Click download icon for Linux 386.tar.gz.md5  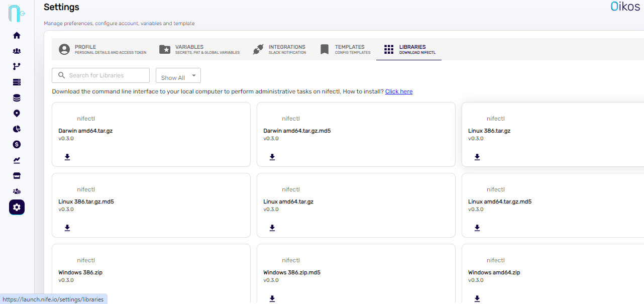coord(67,228)
